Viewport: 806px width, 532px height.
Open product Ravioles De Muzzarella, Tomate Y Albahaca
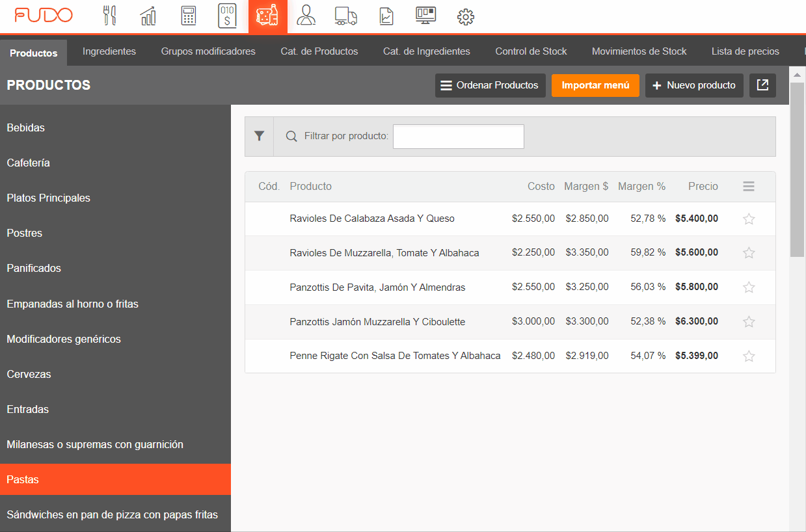tap(384, 252)
